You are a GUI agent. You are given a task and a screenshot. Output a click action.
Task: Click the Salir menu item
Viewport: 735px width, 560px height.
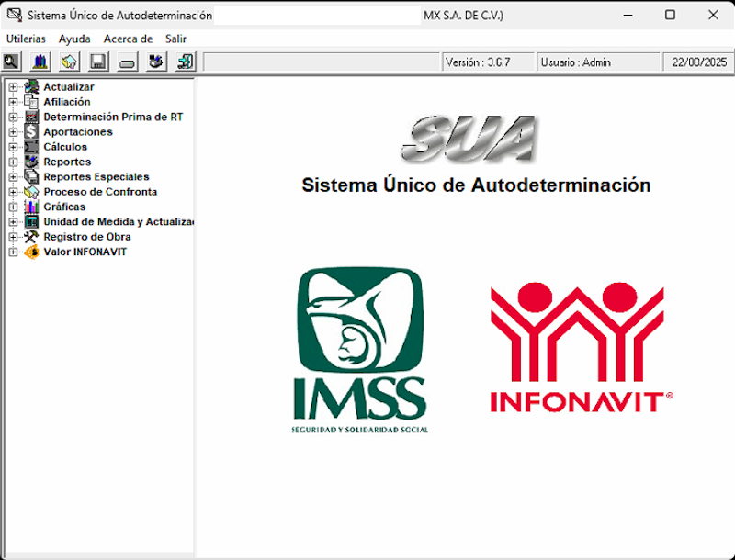(175, 39)
